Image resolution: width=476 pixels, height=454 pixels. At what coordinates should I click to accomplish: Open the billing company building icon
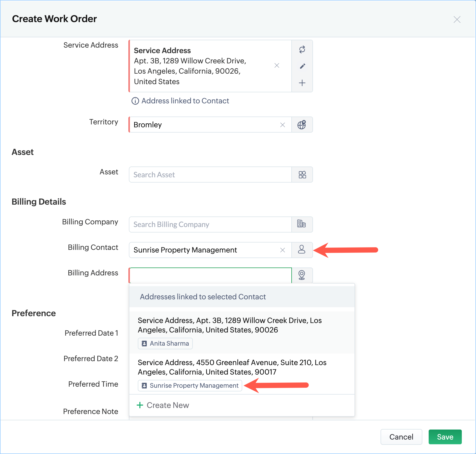(x=302, y=224)
